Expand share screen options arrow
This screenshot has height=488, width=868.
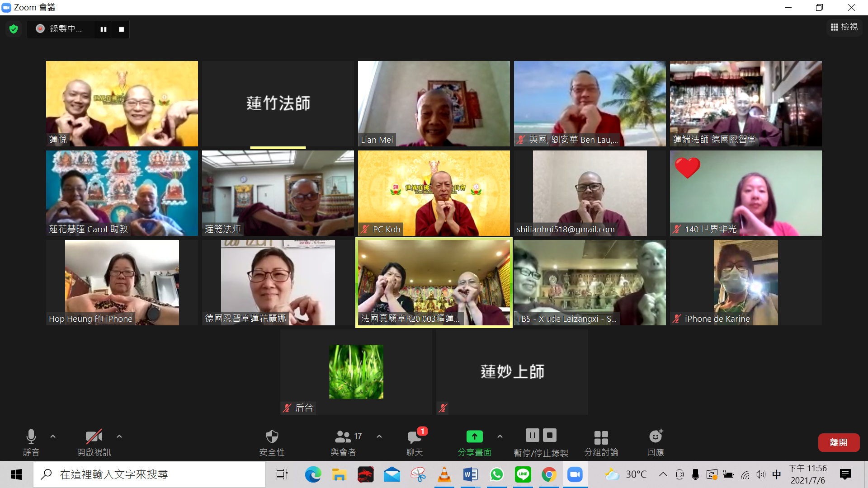pos(500,436)
